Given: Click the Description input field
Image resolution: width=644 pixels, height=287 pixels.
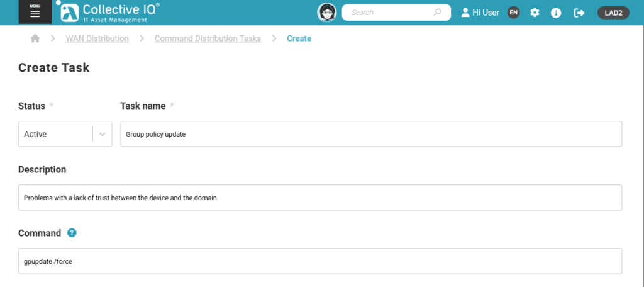Looking at the screenshot, I should (320, 198).
